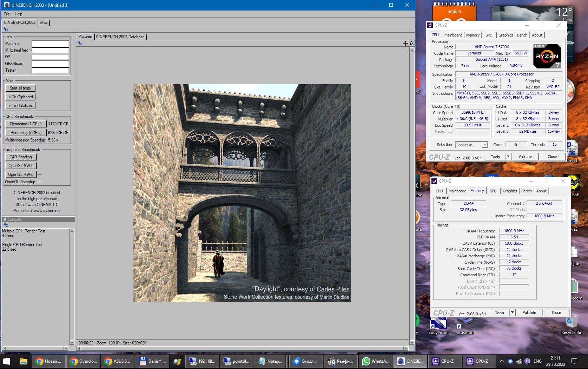Image resolution: width=588 pixels, height=369 pixels.
Task: Start C4D Shading test
Action: point(21,157)
